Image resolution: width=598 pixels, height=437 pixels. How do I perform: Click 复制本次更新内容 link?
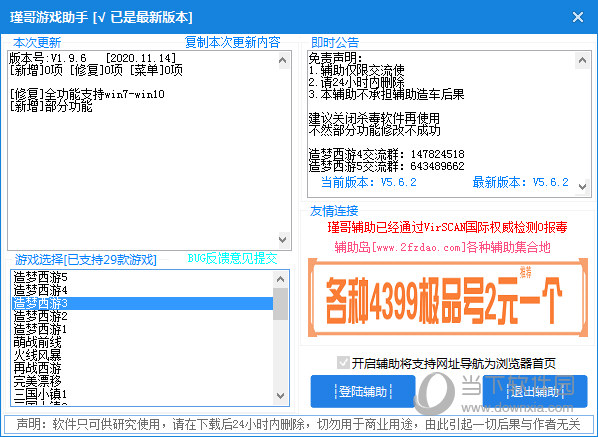(233, 42)
